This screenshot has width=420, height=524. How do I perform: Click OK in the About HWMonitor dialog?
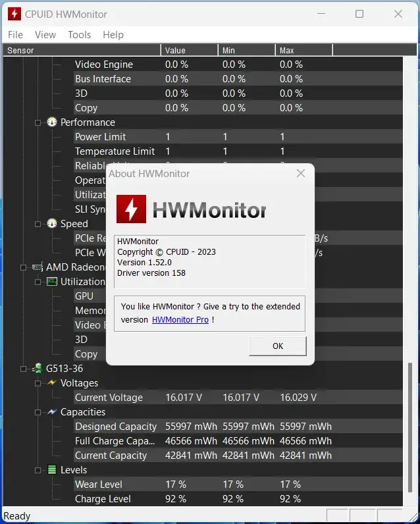pos(278,346)
